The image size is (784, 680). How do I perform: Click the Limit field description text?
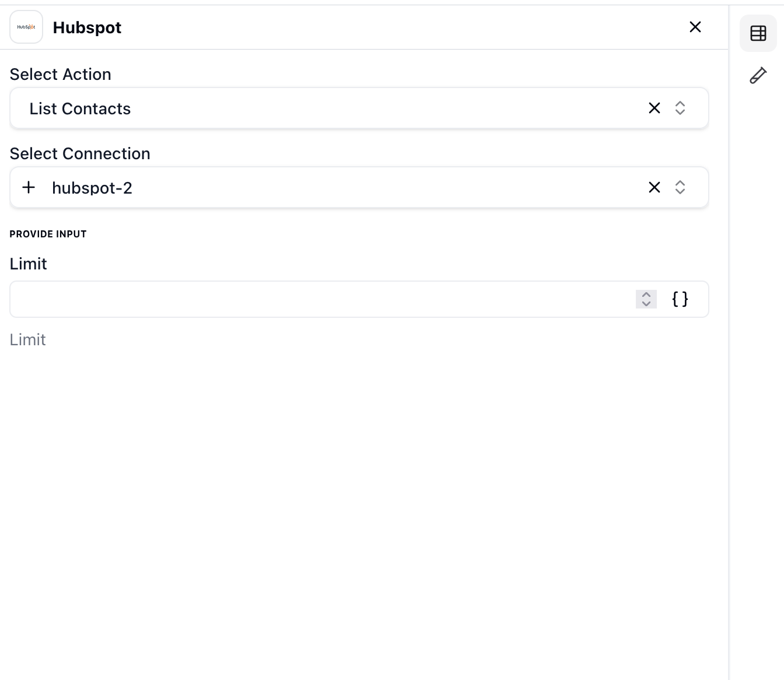pyautogui.click(x=27, y=339)
